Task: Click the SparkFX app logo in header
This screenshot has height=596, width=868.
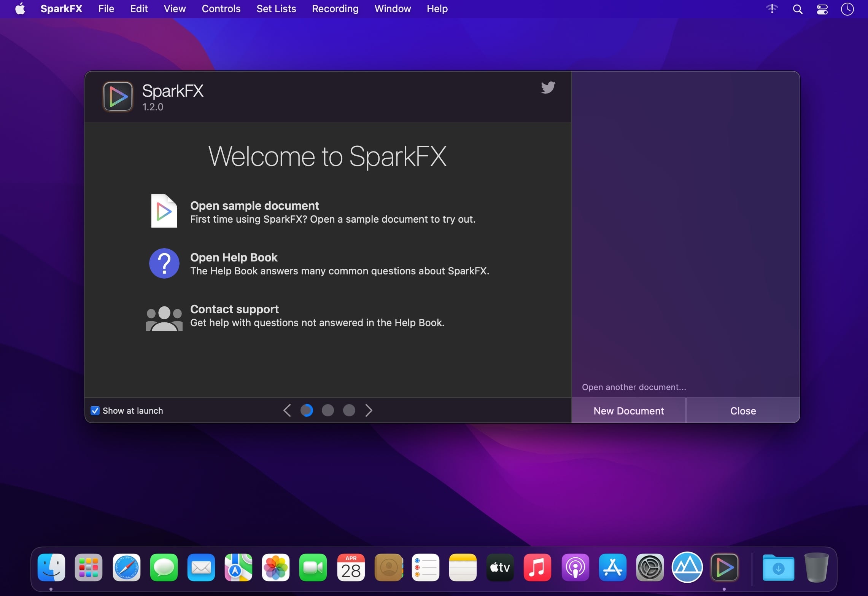Action: tap(118, 97)
